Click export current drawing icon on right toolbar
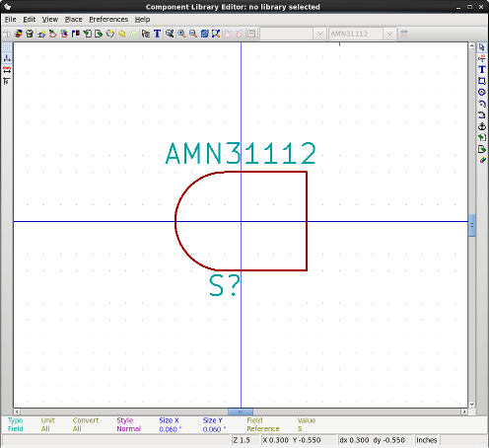The image size is (489, 448). pyautogui.click(x=482, y=149)
